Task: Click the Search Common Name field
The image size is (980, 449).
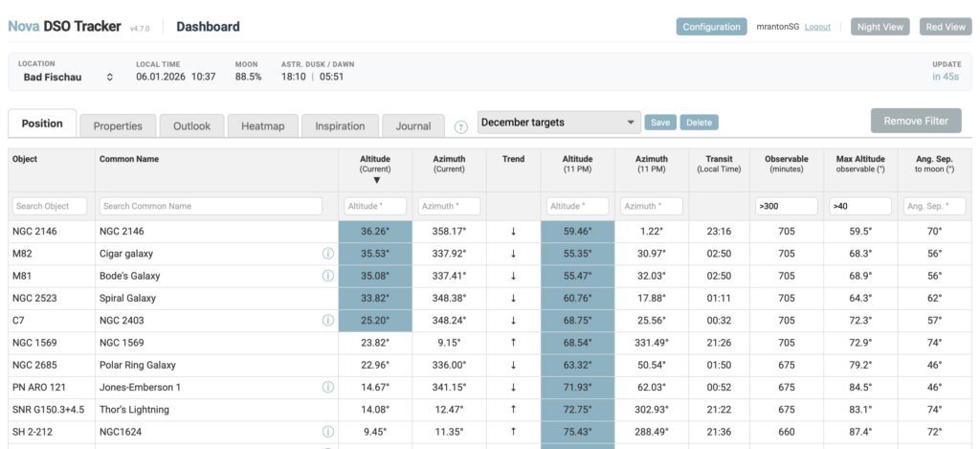Action: 211,206
